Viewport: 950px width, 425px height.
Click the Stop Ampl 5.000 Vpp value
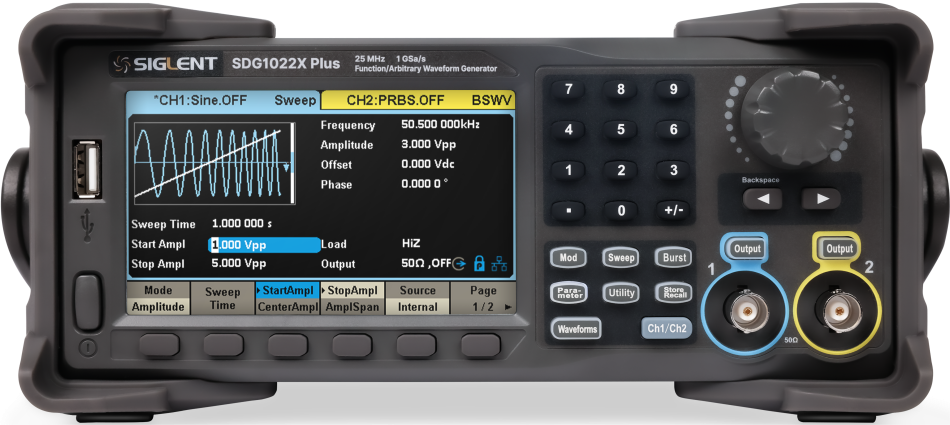tap(239, 264)
